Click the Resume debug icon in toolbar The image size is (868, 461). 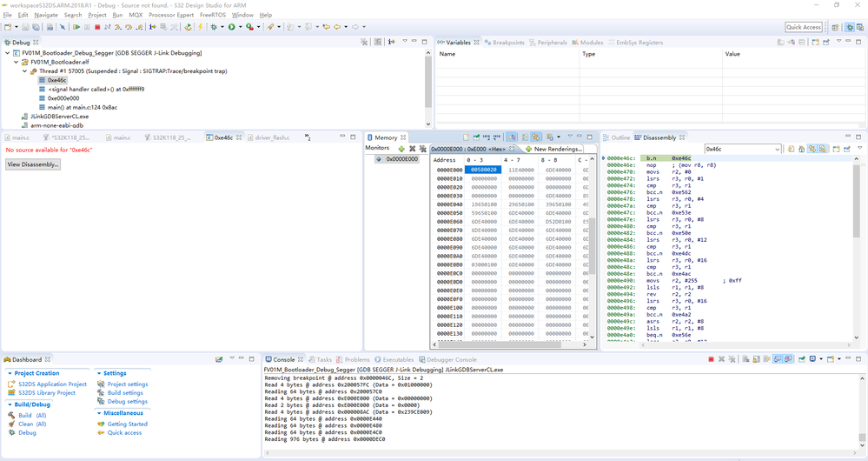(76, 27)
